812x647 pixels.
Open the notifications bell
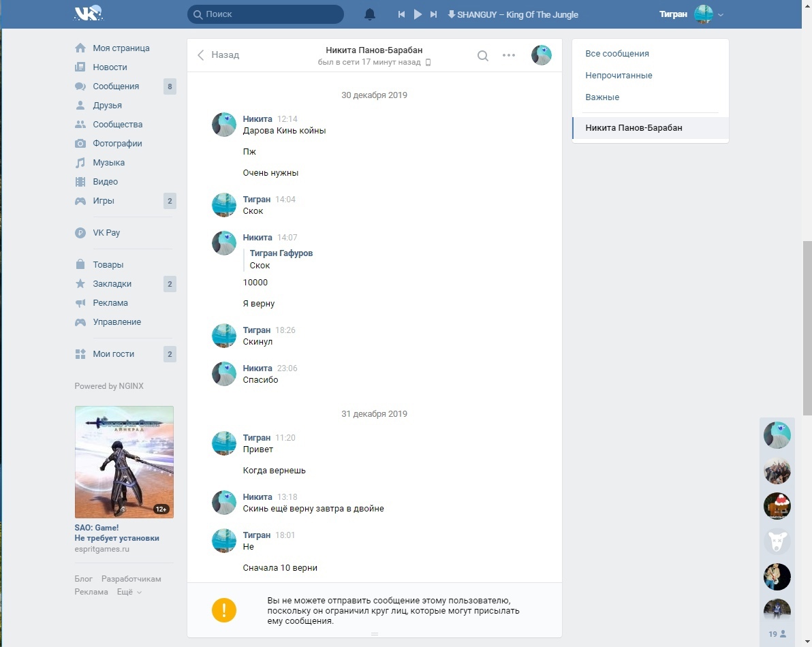point(370,14)
